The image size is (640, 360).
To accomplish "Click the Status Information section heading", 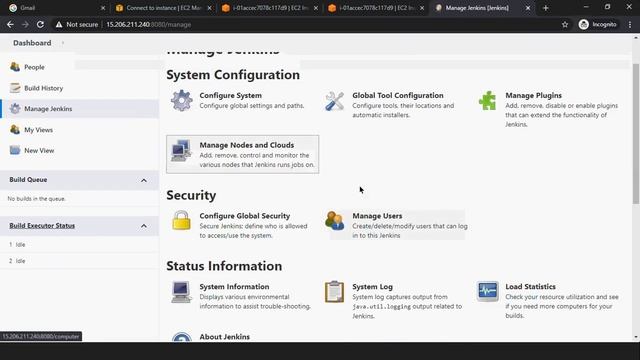I will point(224,266).
